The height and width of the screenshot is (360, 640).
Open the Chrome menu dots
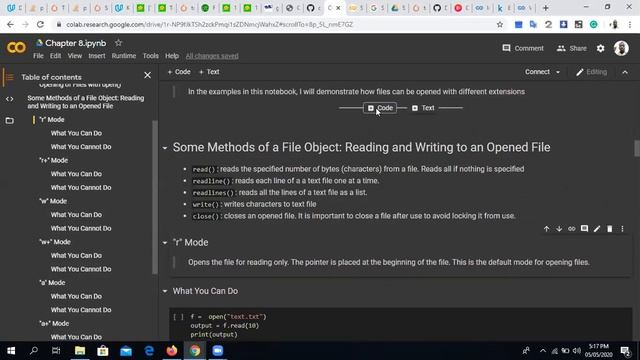point(630,24)
